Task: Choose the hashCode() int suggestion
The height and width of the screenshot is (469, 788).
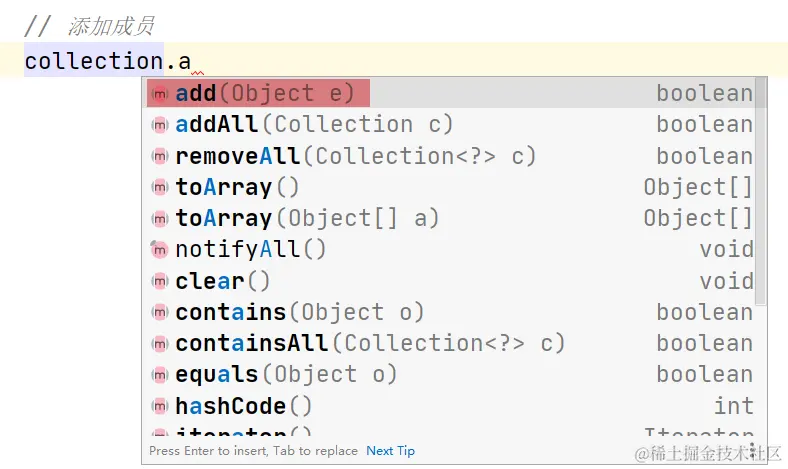Action: 244,406
